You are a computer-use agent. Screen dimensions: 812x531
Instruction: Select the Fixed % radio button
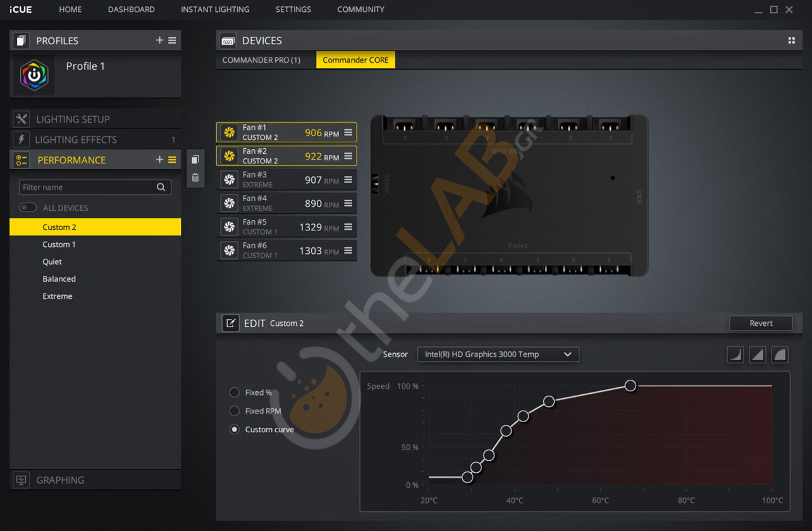coord(235,392)
